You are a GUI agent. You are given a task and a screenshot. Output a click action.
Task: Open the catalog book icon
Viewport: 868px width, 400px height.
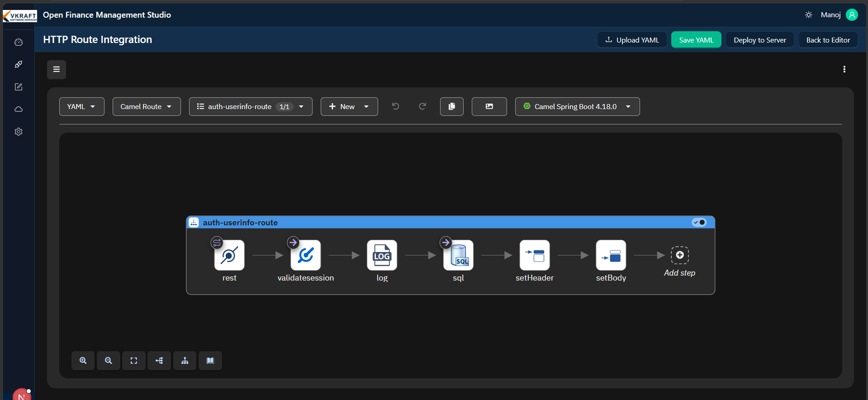pyautogui.click(x=210, y=361)
